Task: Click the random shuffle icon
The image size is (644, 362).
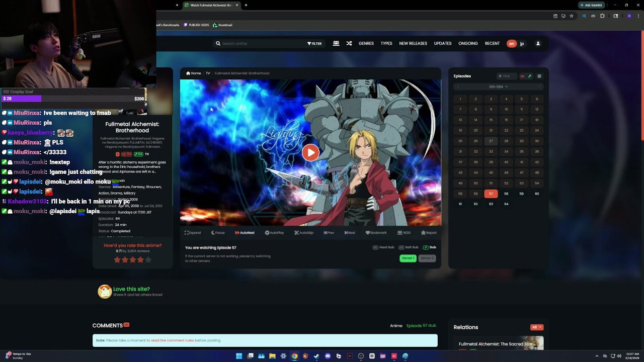Action: click(349, 44)
